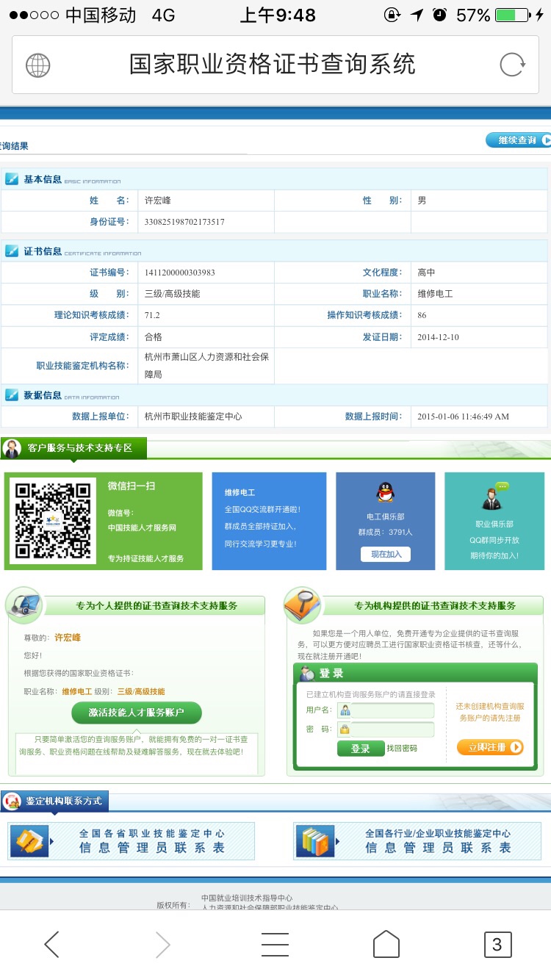Viewport: 551px width, 980px height.
Task: Click the 继续查询 button
Action: coord(518,140)
